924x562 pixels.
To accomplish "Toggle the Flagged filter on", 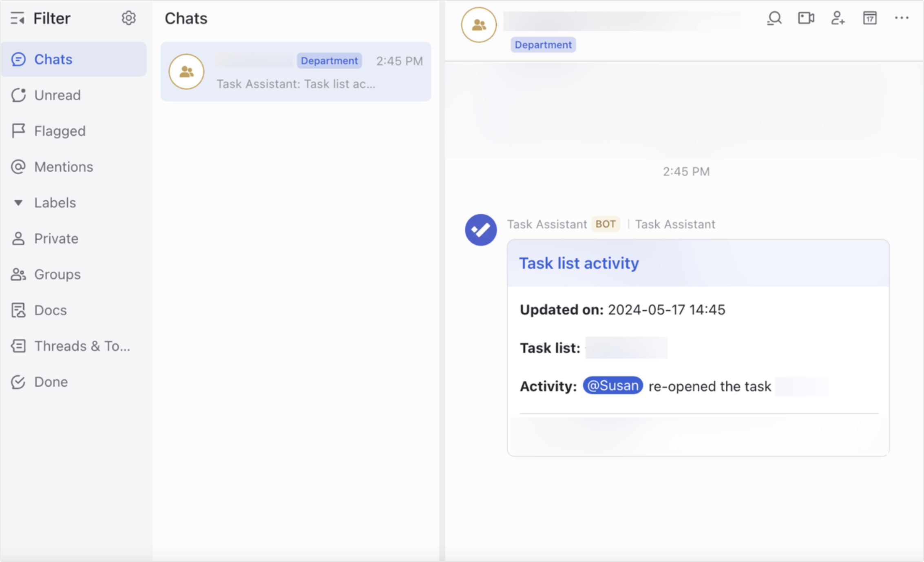I will (18, 131).
